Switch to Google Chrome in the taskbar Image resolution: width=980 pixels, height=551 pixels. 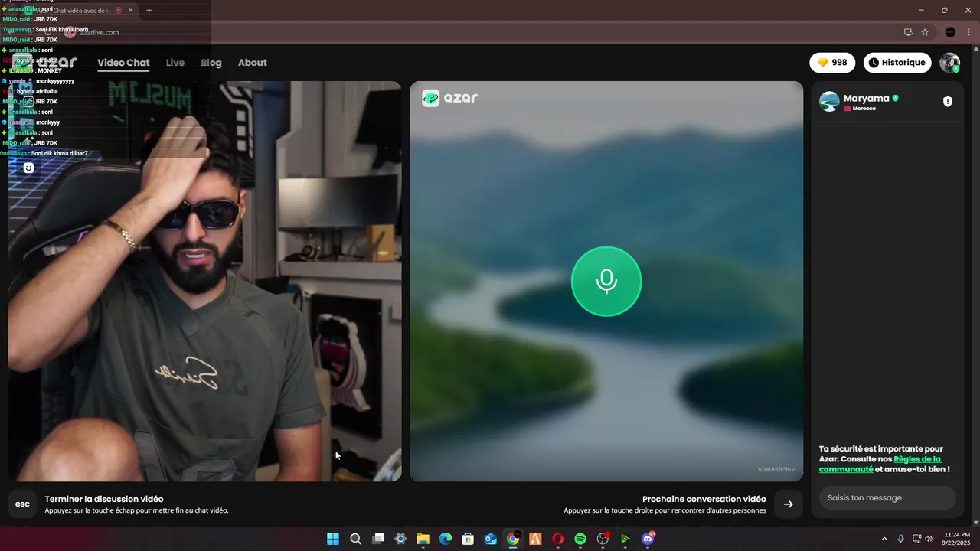pyautogui.click(x=513, y=539)
